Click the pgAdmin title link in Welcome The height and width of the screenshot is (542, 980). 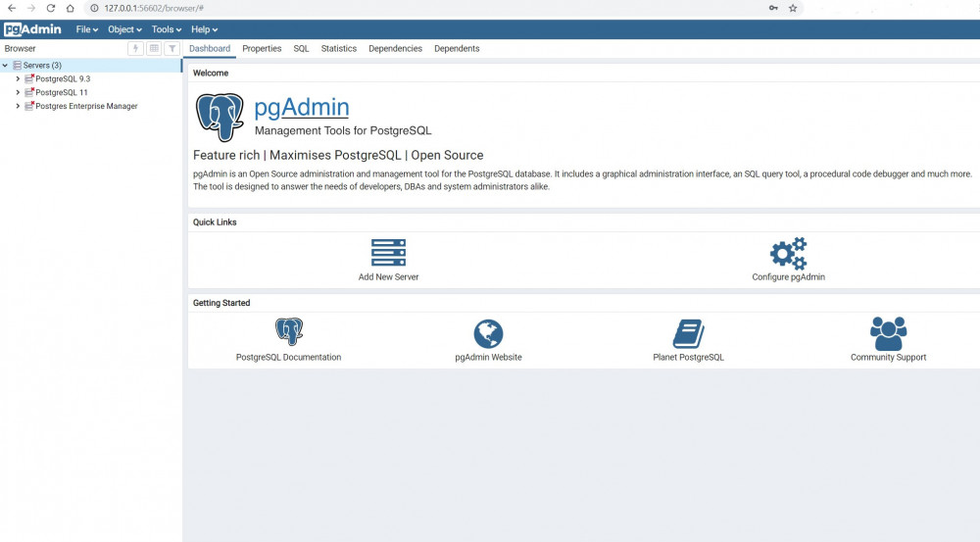click(301, 107)
